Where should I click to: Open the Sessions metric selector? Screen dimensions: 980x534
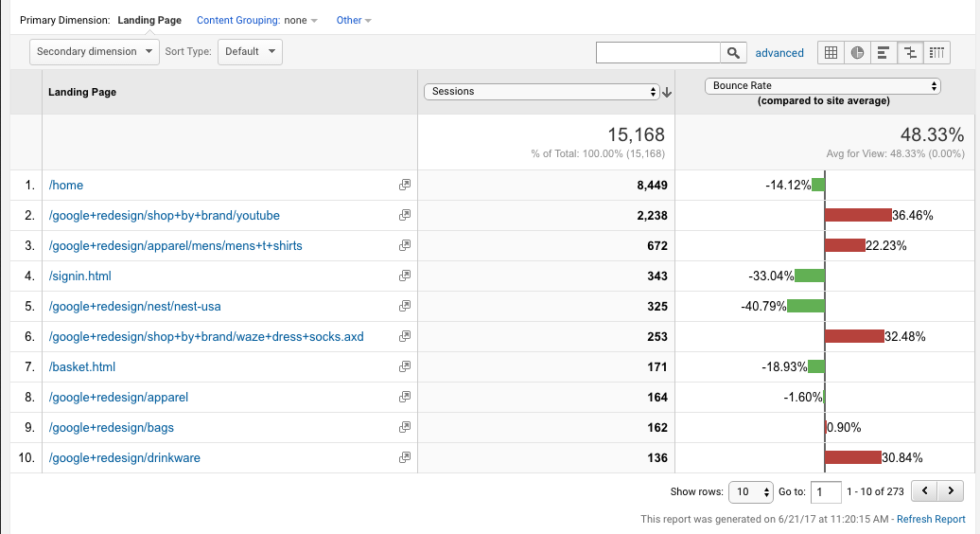[x=542, y=92]
